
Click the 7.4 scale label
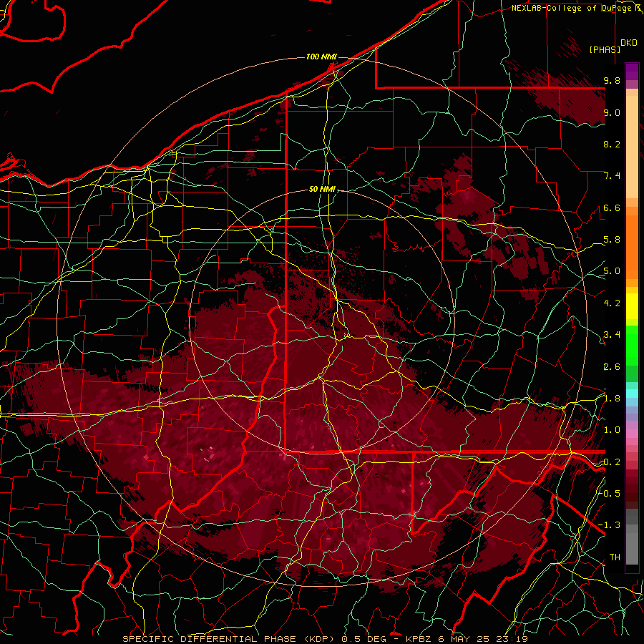point(612,176)
